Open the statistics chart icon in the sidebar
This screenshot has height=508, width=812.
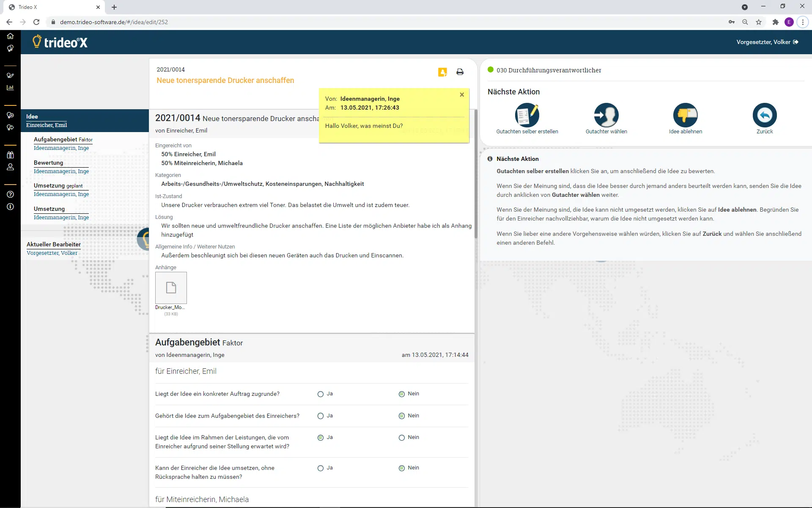[10, 88]
